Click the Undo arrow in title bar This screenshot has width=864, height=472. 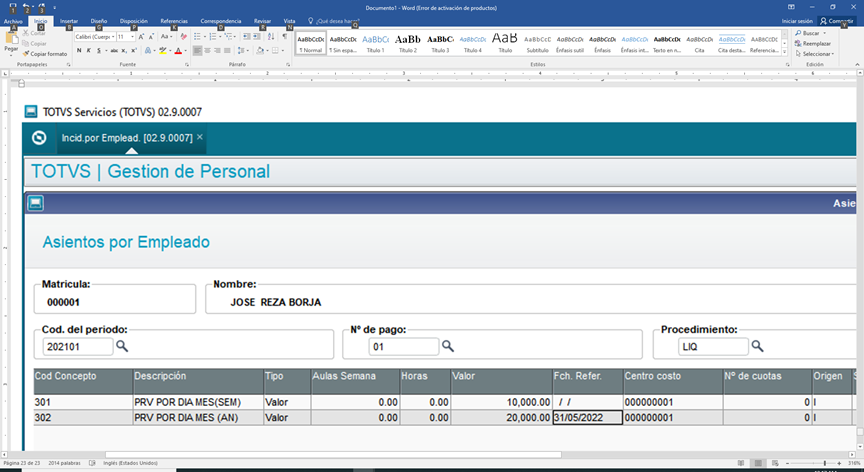[x=26, y=7]
